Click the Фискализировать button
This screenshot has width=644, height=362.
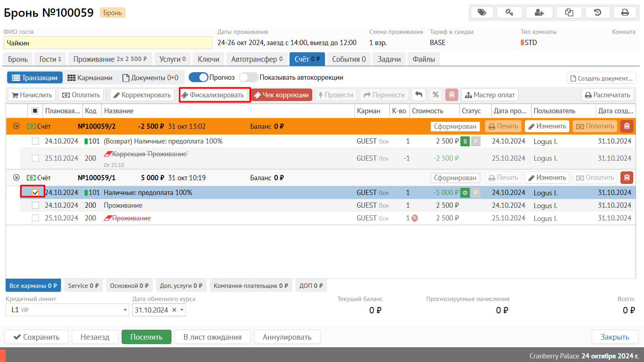point(213,95)
